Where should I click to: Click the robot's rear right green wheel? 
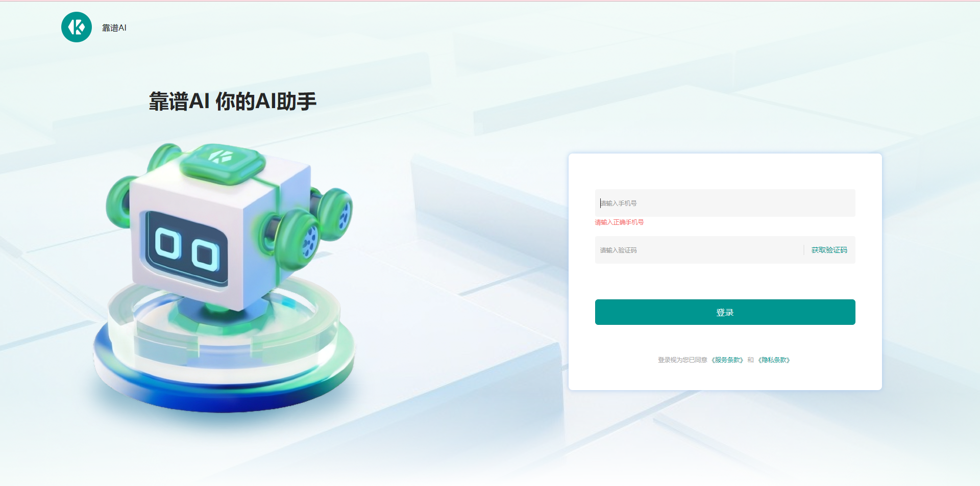click(x=335, y=213)
